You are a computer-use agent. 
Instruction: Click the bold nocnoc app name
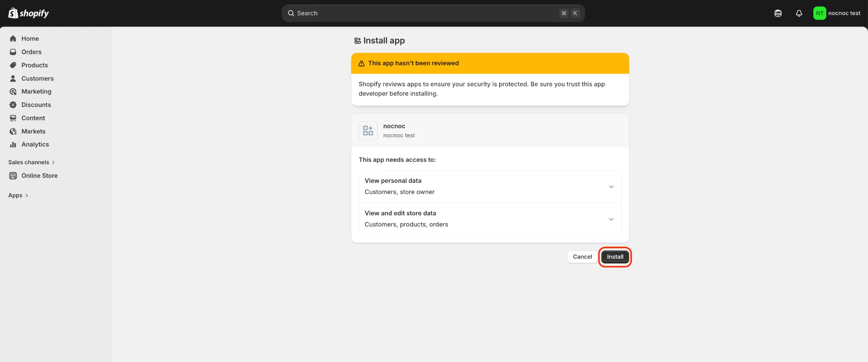click(x=394, y=126)
